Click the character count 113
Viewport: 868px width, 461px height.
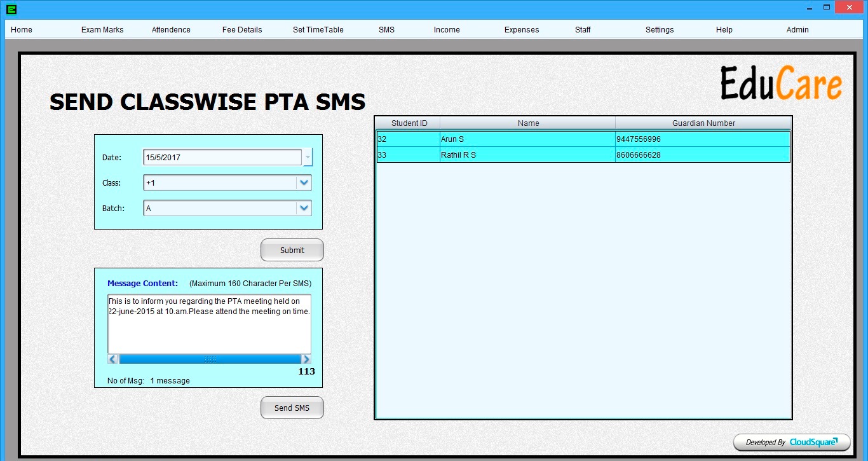click(306, 371)
